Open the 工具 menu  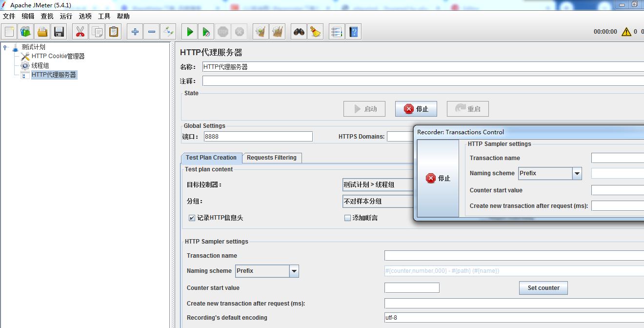coord(104,16)
